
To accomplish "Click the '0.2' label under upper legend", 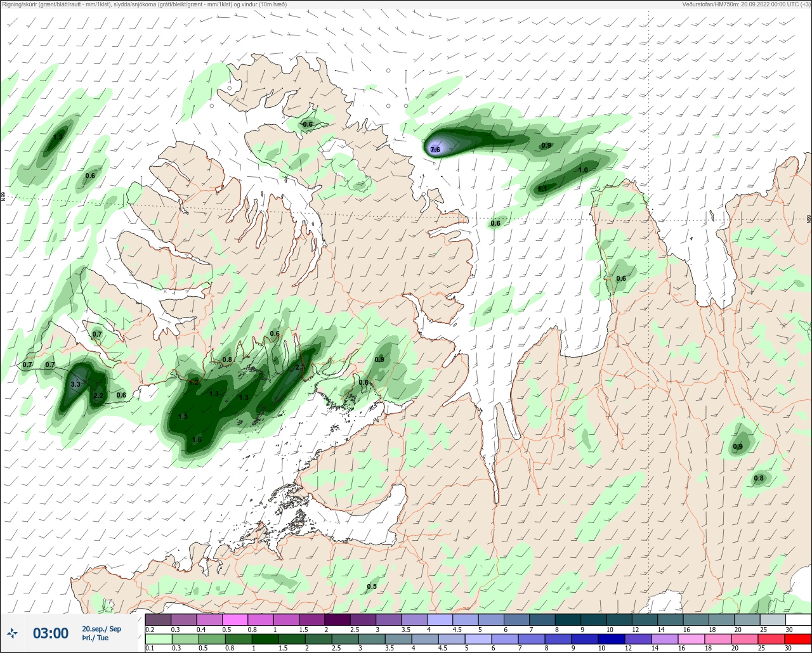I will tap(150, 629).
